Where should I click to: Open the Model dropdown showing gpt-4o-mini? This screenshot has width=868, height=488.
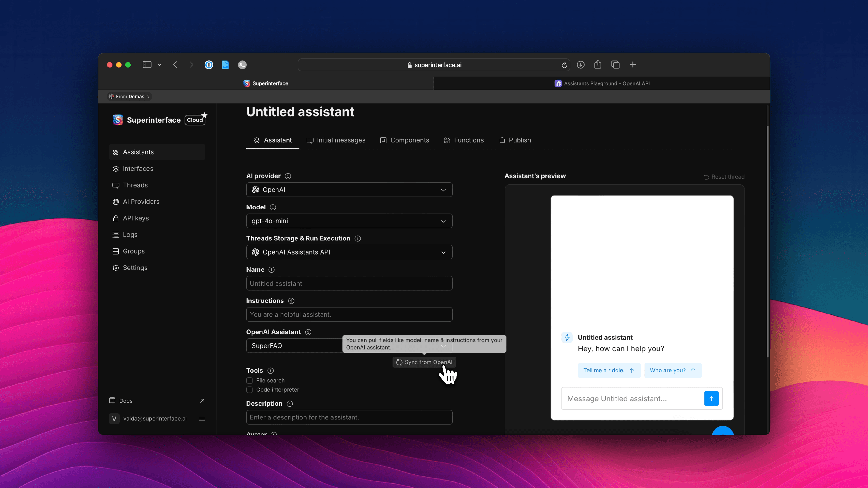coord(349,221)
